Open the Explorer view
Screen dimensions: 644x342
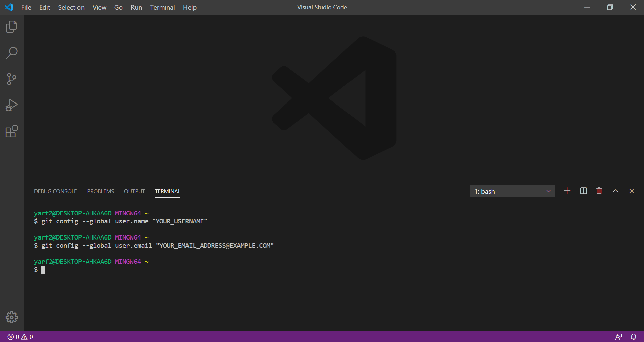click(12, 27)
